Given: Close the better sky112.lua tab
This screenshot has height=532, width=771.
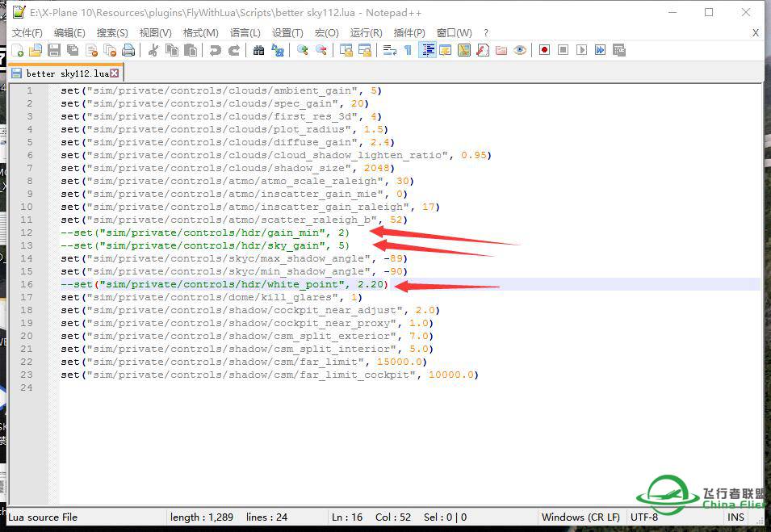Looking at the screenshot, I should coord(114,73).
